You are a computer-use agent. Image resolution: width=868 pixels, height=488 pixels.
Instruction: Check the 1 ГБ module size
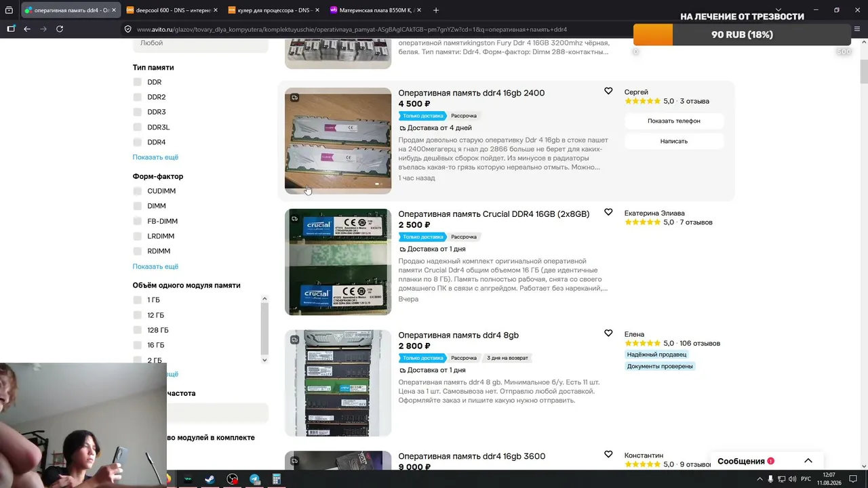click(138, 300)
